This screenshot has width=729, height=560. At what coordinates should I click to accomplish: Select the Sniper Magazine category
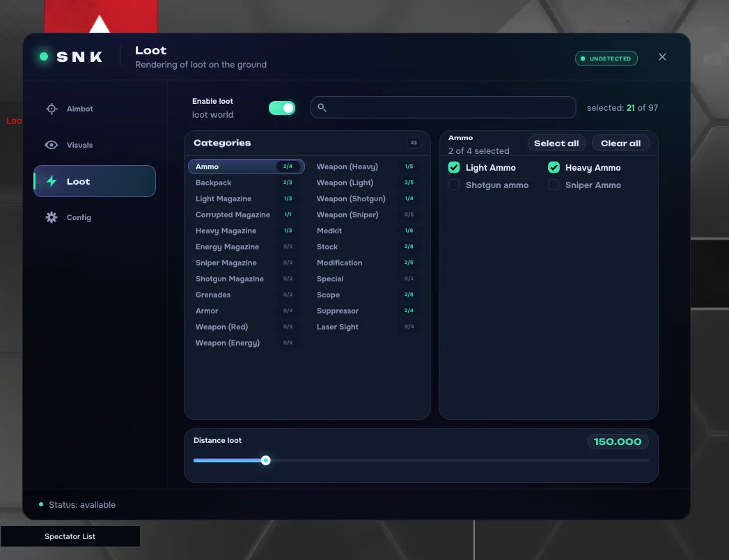(x=246, y=263)
